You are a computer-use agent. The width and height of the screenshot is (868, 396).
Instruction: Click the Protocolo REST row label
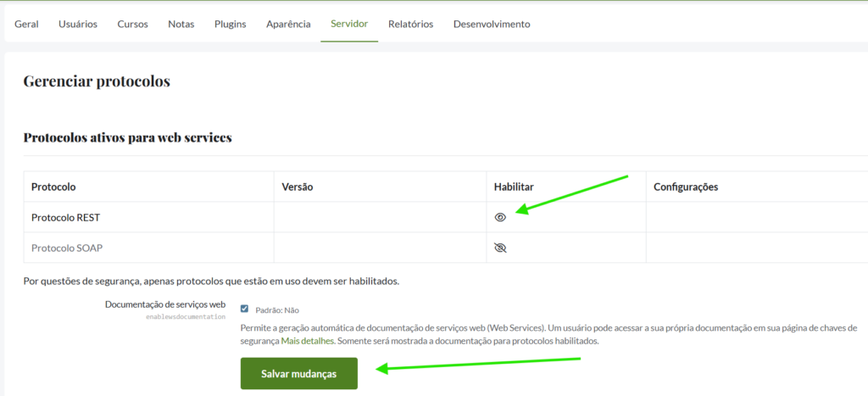65,217
